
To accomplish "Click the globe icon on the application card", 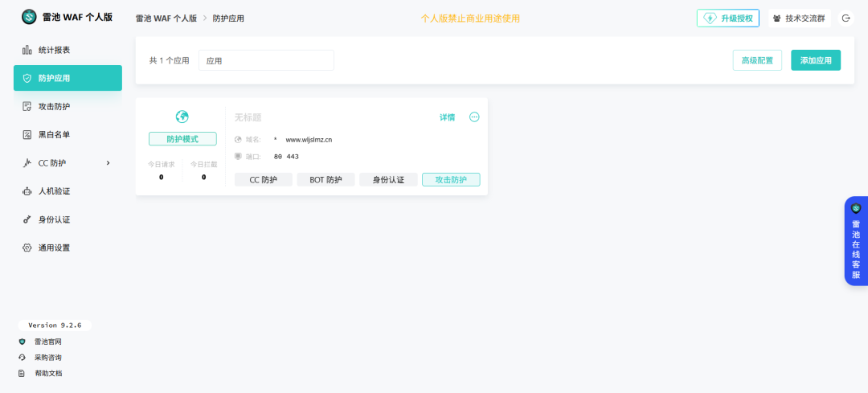I will coord(182,117).
